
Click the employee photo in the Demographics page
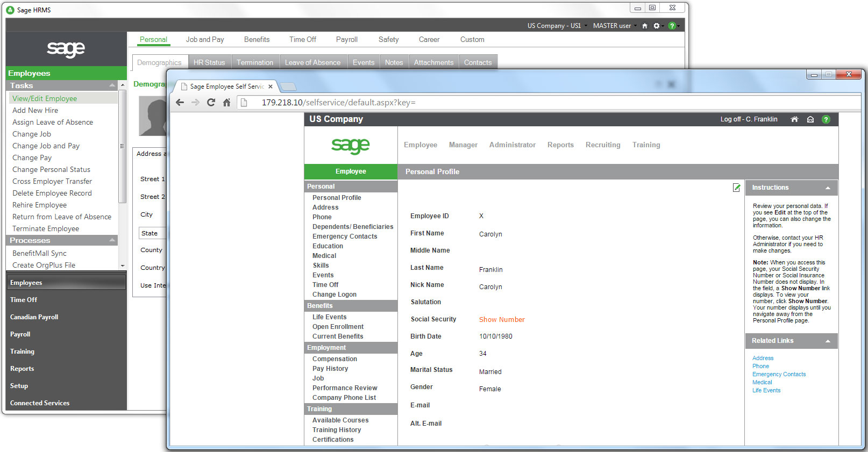point(153,116)
